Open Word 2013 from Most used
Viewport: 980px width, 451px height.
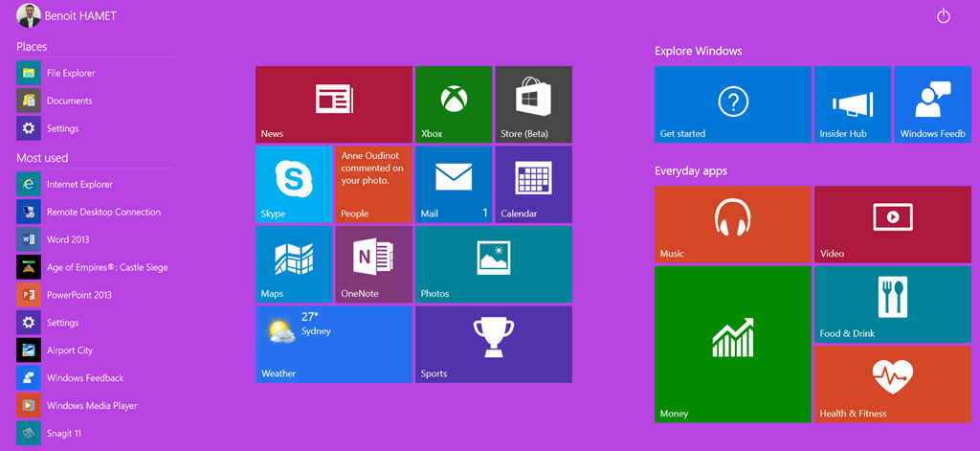pyautogui.click(x=67, y=239)
